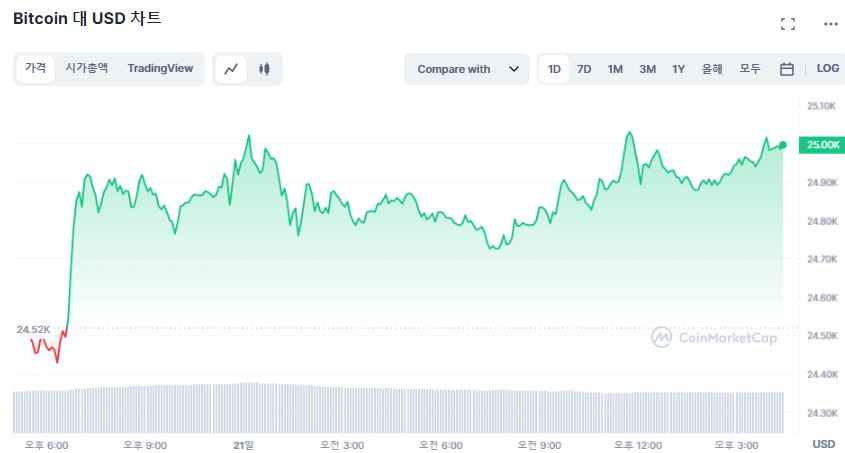Select the 1Y time range

click(678, 69)
